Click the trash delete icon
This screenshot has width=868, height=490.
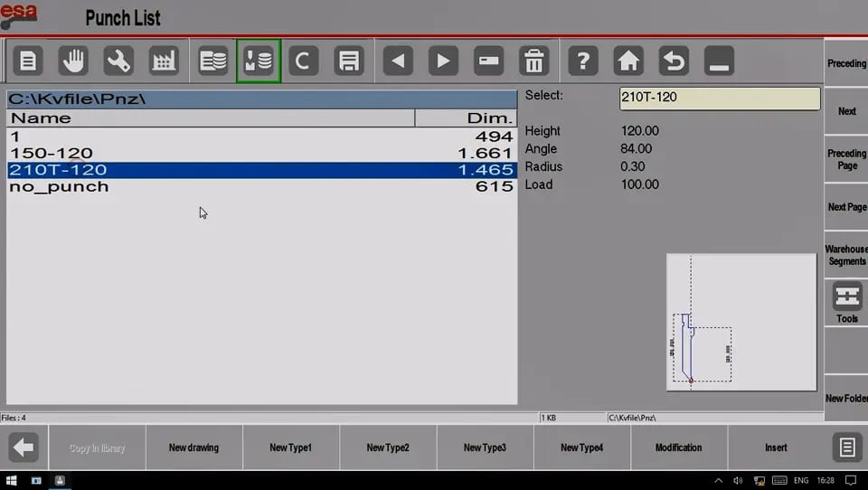534,61
